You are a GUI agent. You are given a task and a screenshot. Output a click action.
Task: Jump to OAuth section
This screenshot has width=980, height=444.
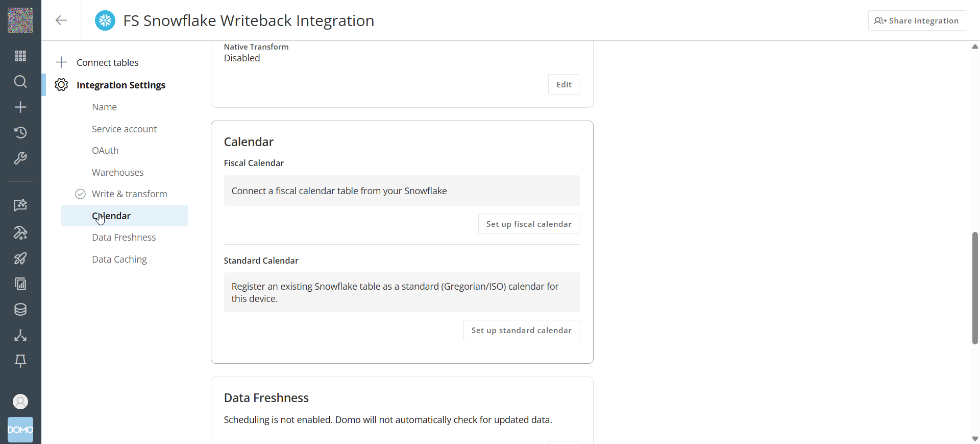105,151
